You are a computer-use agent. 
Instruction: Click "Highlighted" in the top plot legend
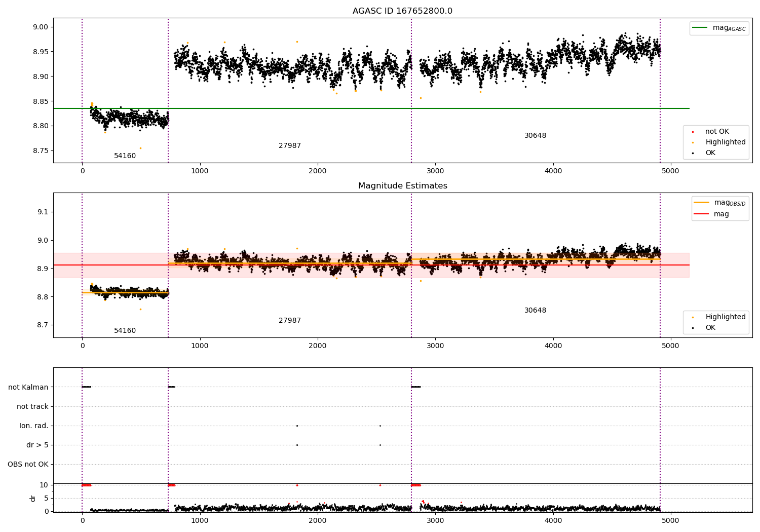pos(726,142)
